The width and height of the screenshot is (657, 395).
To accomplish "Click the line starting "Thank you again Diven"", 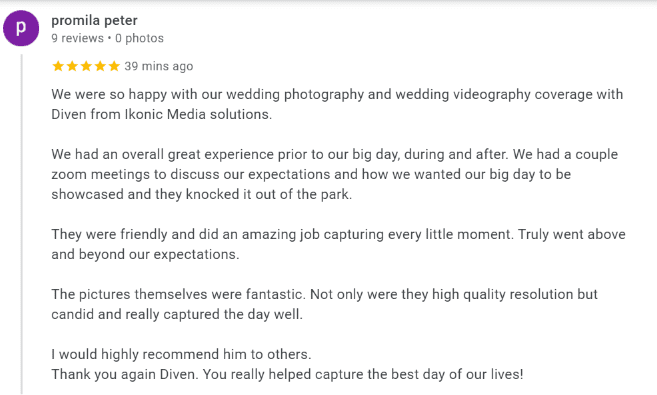I will point(287,374).
